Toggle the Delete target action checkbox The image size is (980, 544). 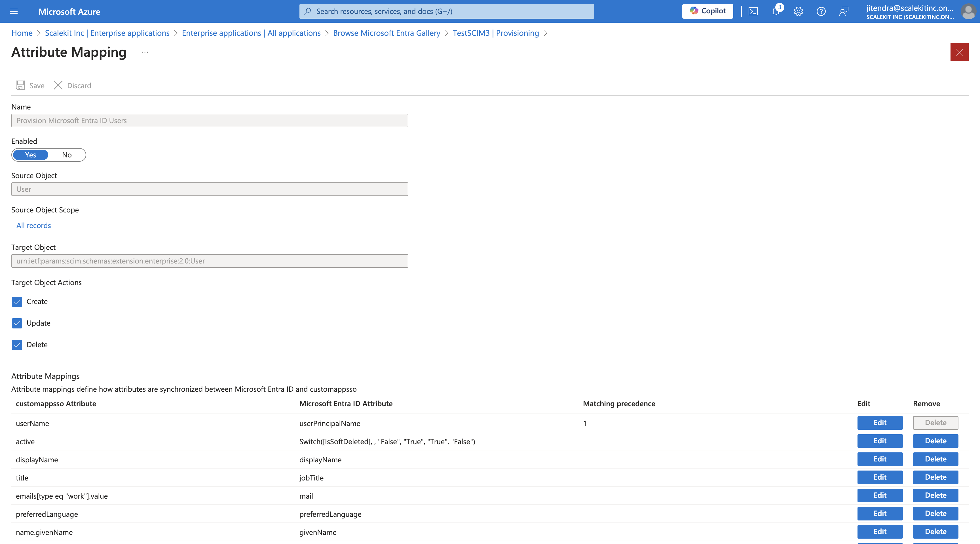(17, 345)
